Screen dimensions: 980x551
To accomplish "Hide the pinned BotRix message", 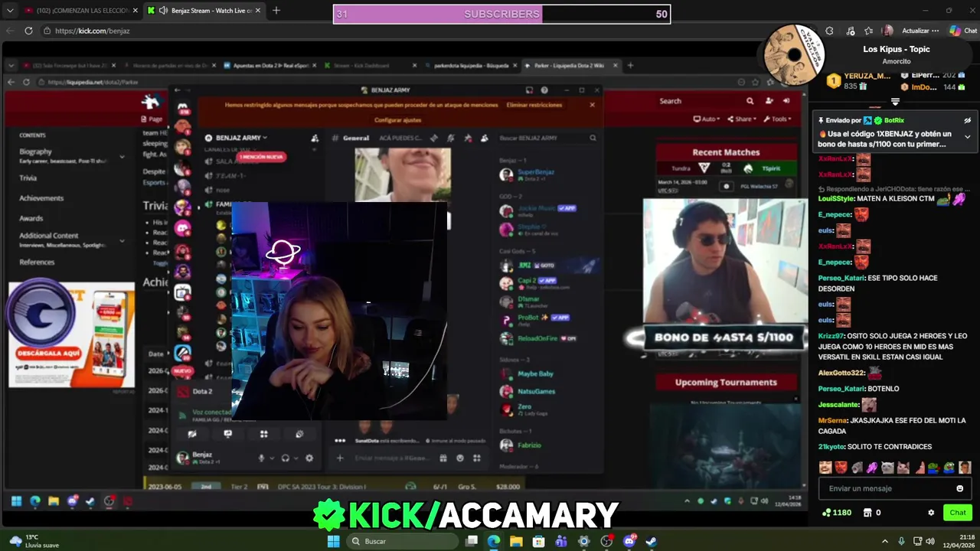I will pos(967,120).
